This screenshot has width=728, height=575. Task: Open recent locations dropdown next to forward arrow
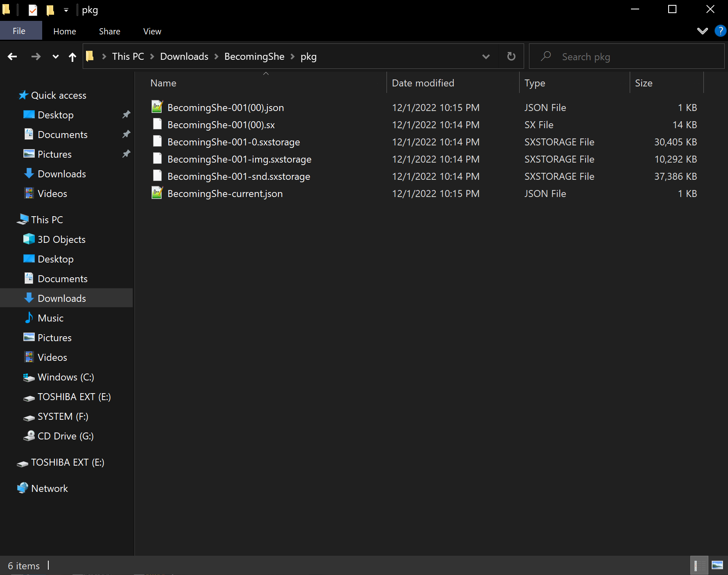point(55,57)
